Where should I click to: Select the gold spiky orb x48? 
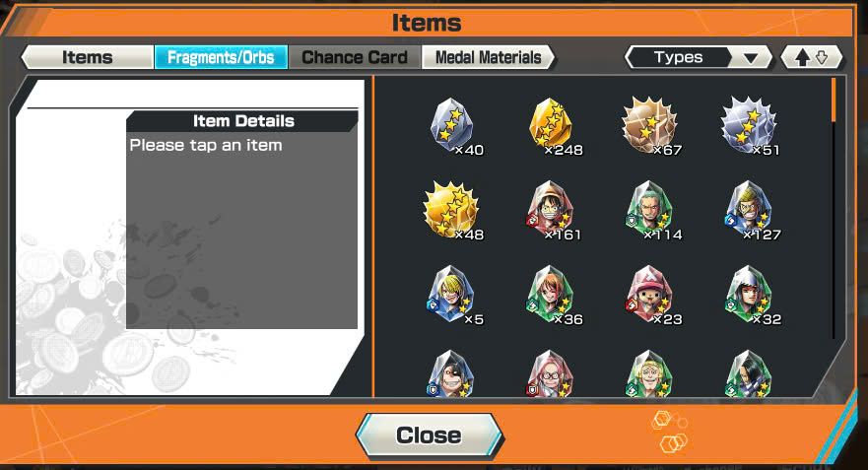pyautogui.click(x=453, y=211)
